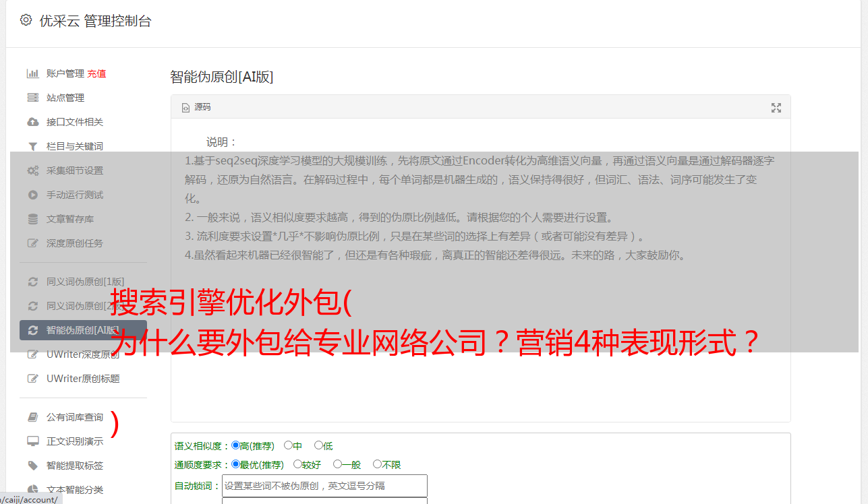Click the 手动运行测试 play icon
The height and width of the screenshot is (504, 868).
(x=32, y=195)
